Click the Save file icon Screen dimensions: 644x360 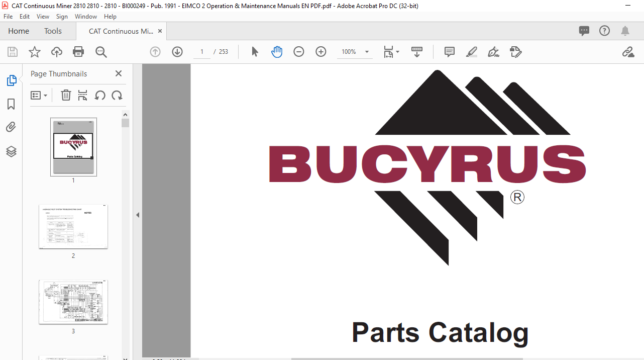point(13,52)
